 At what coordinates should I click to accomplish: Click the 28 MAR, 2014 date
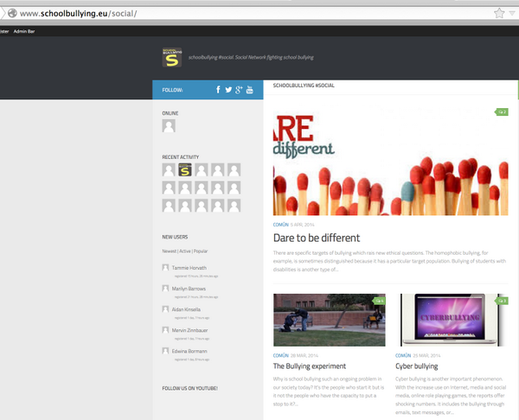tap(304, 355)
